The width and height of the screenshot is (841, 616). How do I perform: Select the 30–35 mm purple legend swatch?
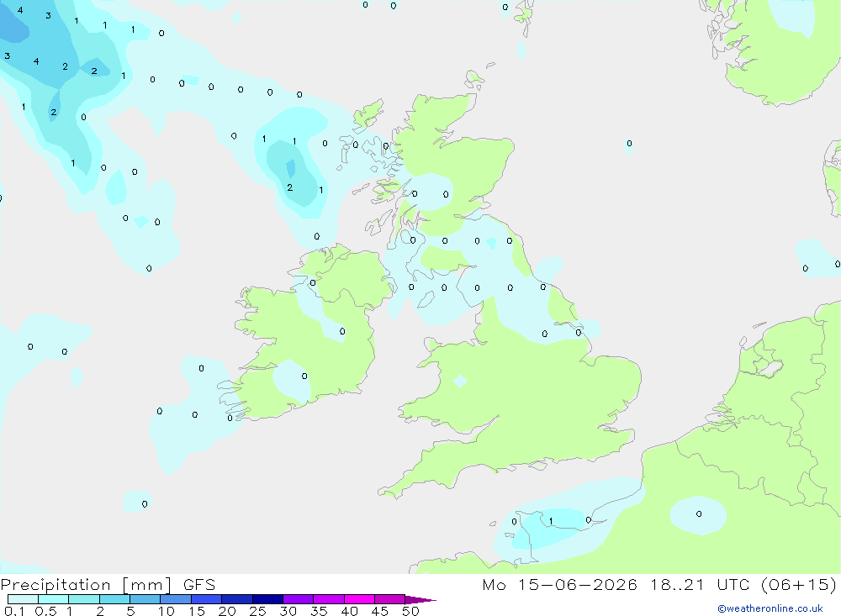pos(299,599)
